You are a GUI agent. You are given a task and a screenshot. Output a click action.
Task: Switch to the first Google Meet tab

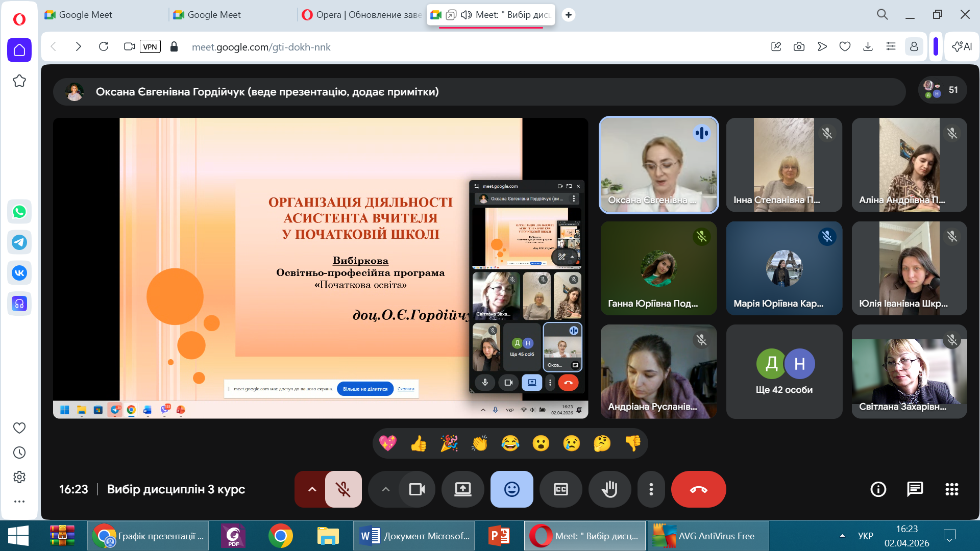click(104, 15)
